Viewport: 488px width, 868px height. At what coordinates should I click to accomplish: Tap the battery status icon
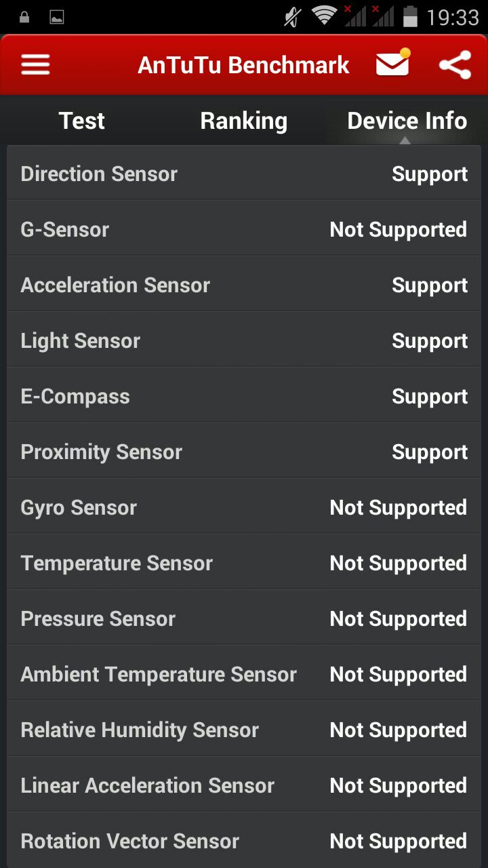coord(410,16)
